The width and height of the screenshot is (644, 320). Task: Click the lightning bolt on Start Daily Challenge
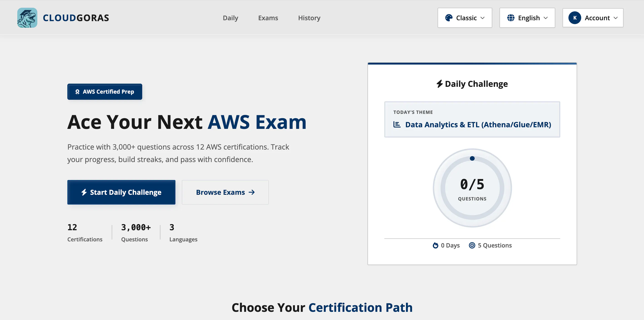click(84, 192)
